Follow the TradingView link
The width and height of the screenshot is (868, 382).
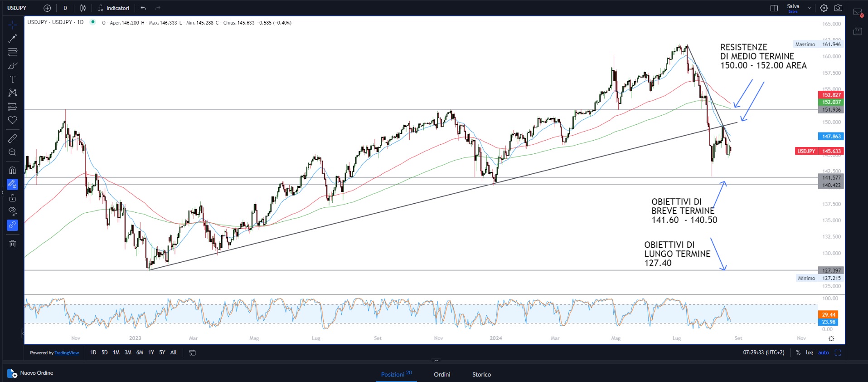click(67, 353)
